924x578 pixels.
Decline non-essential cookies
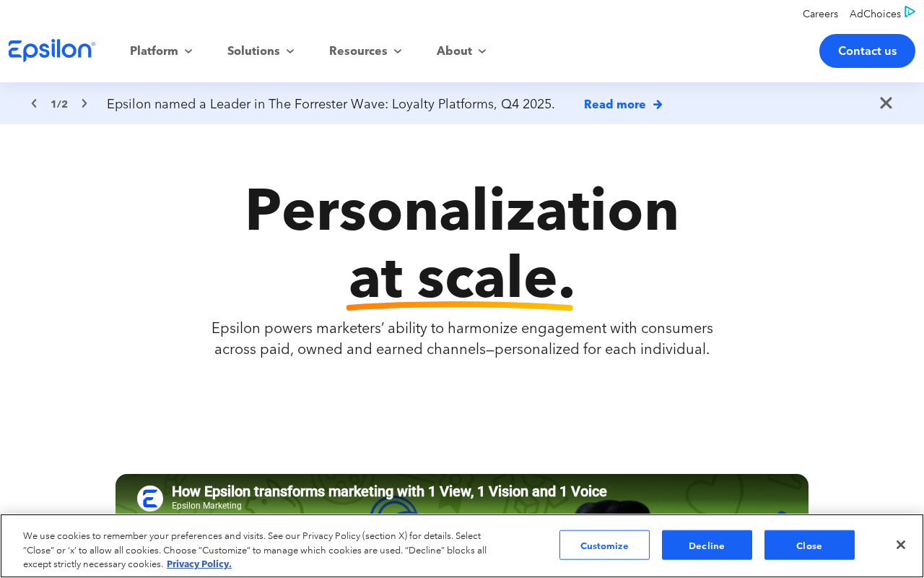[x=707, y=545]
